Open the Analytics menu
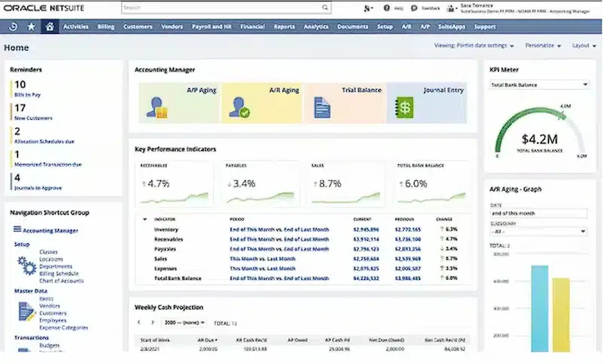The width and height of the screenshot is (603, 364). click(x=316, y=26)
